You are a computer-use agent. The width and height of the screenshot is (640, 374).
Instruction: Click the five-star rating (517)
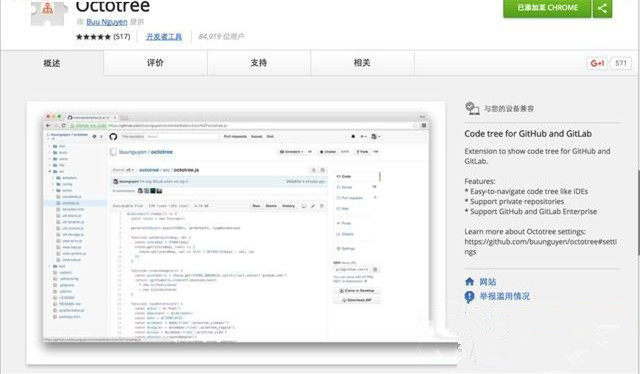point(103,37)
